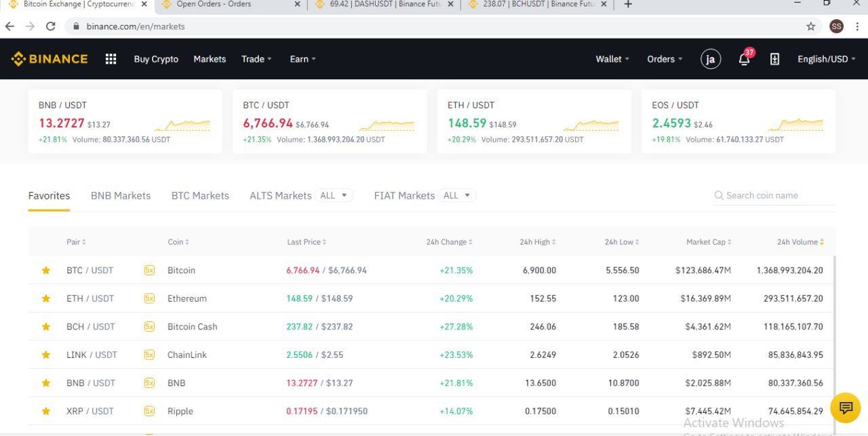Click the 5x margin badge for BTC / USDT
868x436 pixels.
(149, 270)
